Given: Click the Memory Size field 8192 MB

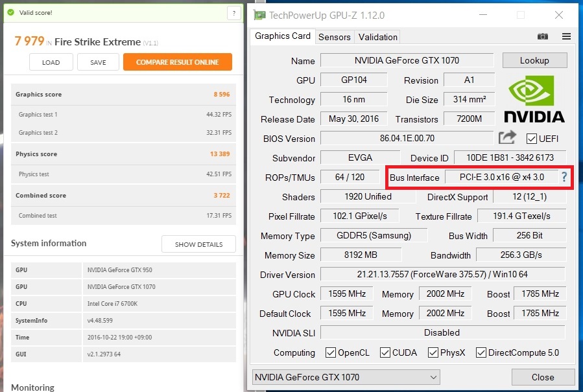Looking at the screenshot, I should coord(361,255).
